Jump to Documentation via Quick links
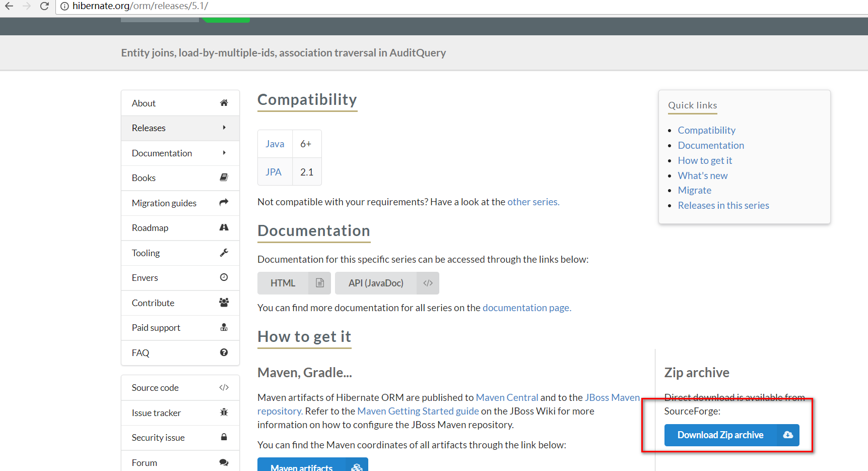Image resolution: width=868 pixels, height=471 pixels. tap(711, 145)
